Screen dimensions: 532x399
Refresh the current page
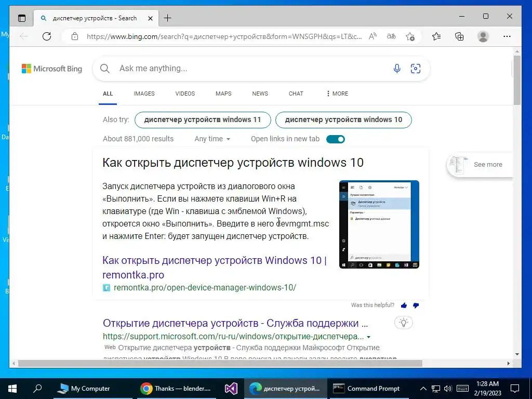(x=46, y=36)
